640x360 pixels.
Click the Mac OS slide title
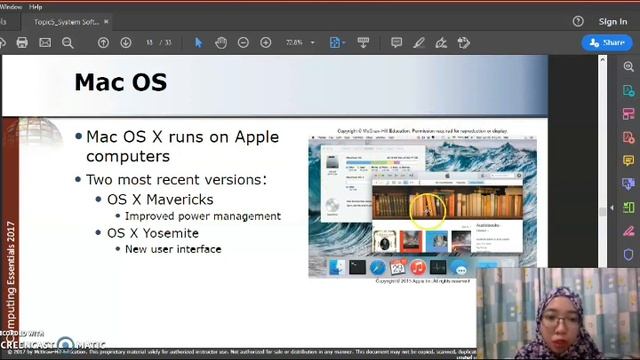121,82
